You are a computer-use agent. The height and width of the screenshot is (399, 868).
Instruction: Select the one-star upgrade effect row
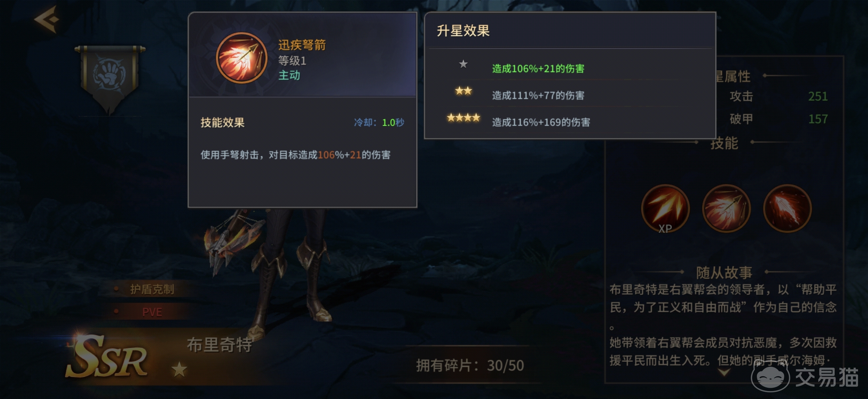pos(569,67)
